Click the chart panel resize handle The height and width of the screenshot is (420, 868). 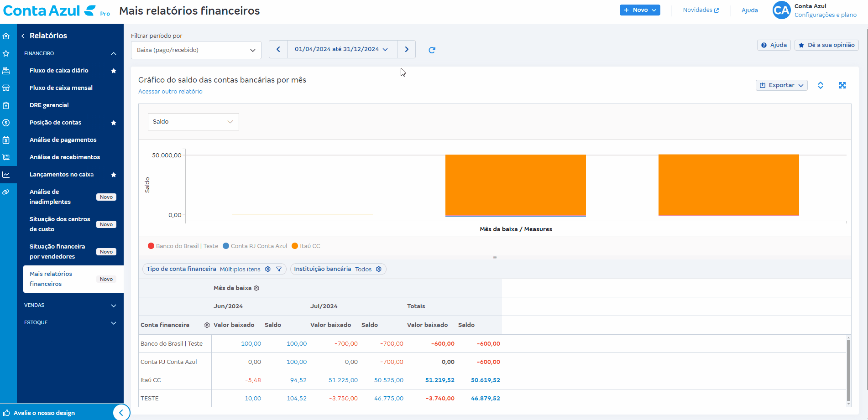coord(495,258)
